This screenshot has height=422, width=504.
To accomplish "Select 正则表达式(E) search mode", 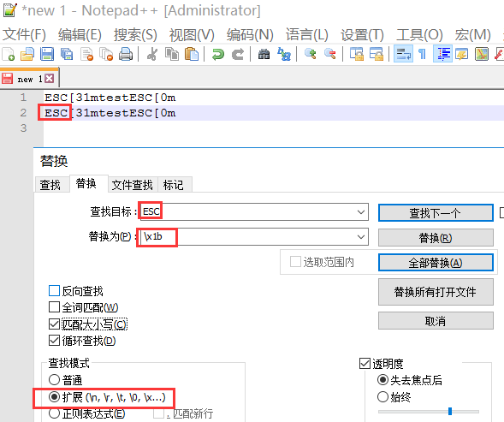I will [x=54, y=413].
